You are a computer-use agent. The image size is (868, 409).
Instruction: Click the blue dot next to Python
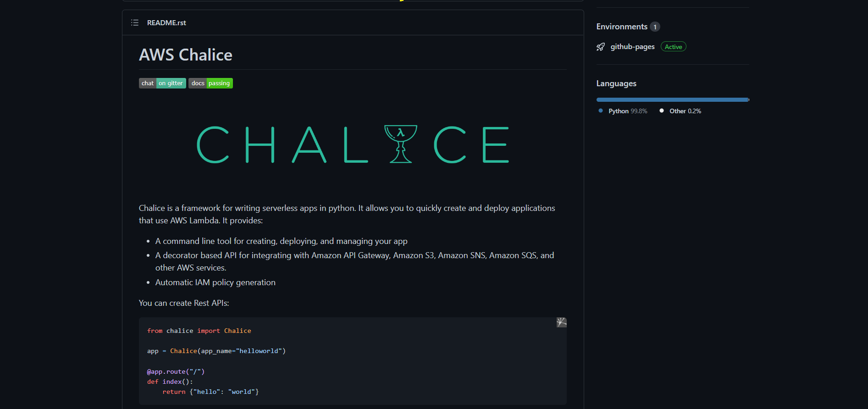(601, 111)
